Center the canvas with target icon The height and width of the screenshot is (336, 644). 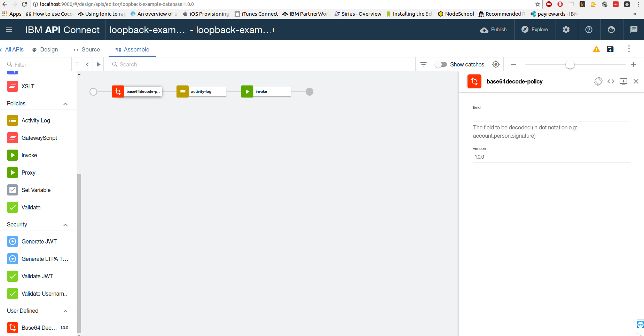click(496, 64)
